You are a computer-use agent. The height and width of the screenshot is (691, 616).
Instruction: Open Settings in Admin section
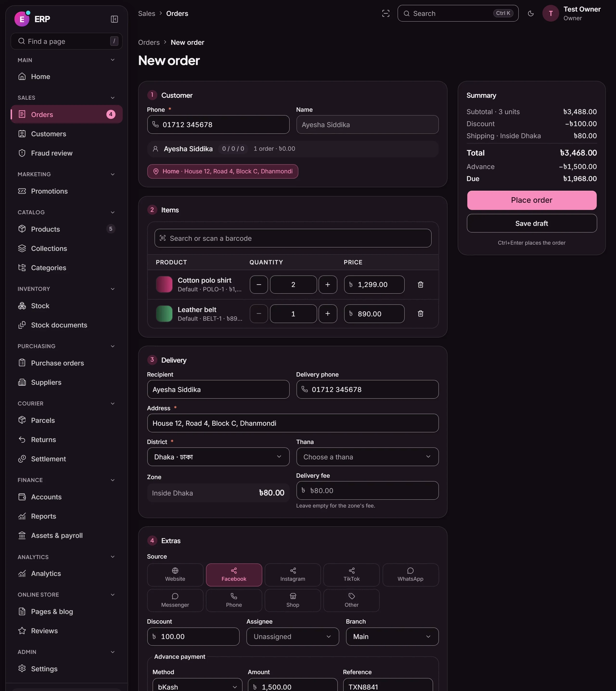pos(67,668)
